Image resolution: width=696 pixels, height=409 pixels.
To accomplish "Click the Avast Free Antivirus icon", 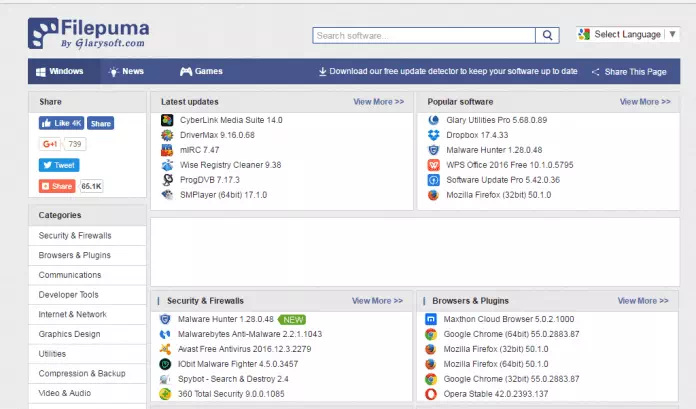I will pos(165,349).
